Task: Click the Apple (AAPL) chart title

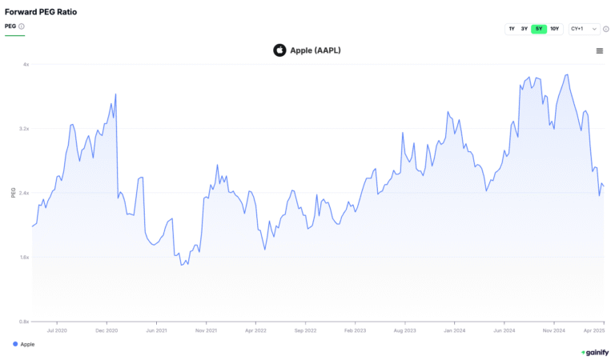Action: tap(316, 50)
